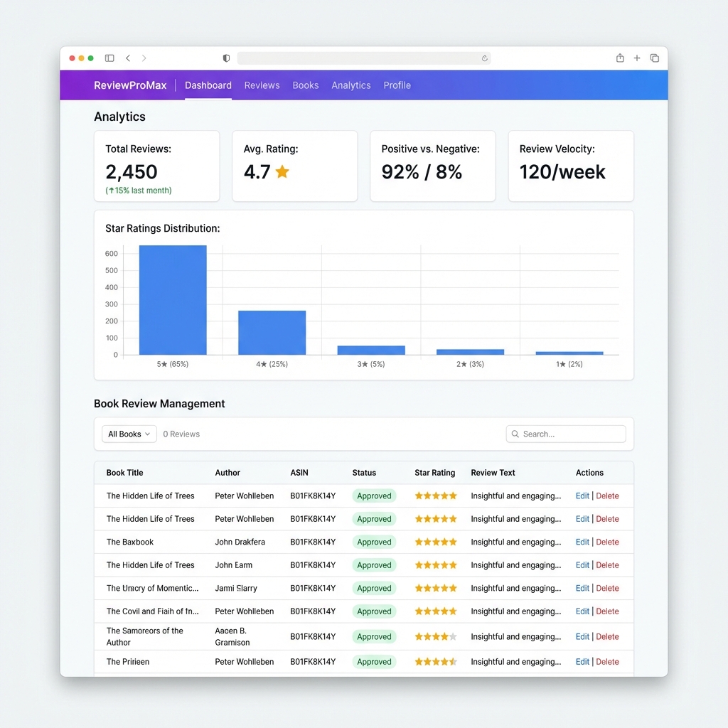This screenshot has height=728, width=728.
Task: Click the privacy shield icon
Action: click(x=227, y=58)
